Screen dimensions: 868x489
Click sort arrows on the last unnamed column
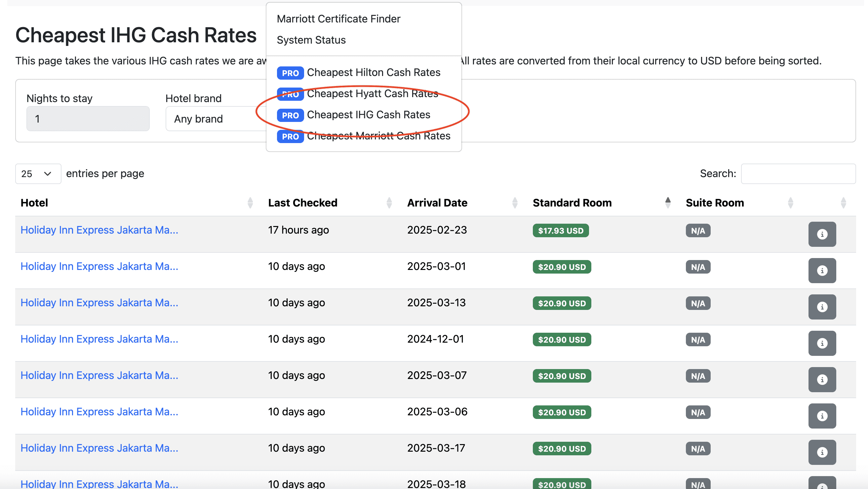click(844, 203)
